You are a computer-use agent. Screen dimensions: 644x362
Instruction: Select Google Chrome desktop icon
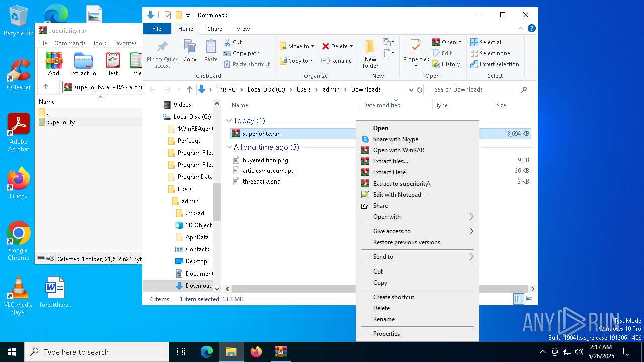(18, 241)
